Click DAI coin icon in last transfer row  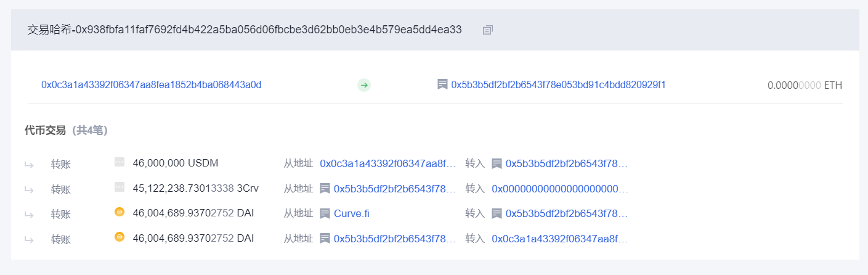tap(120, 237)
